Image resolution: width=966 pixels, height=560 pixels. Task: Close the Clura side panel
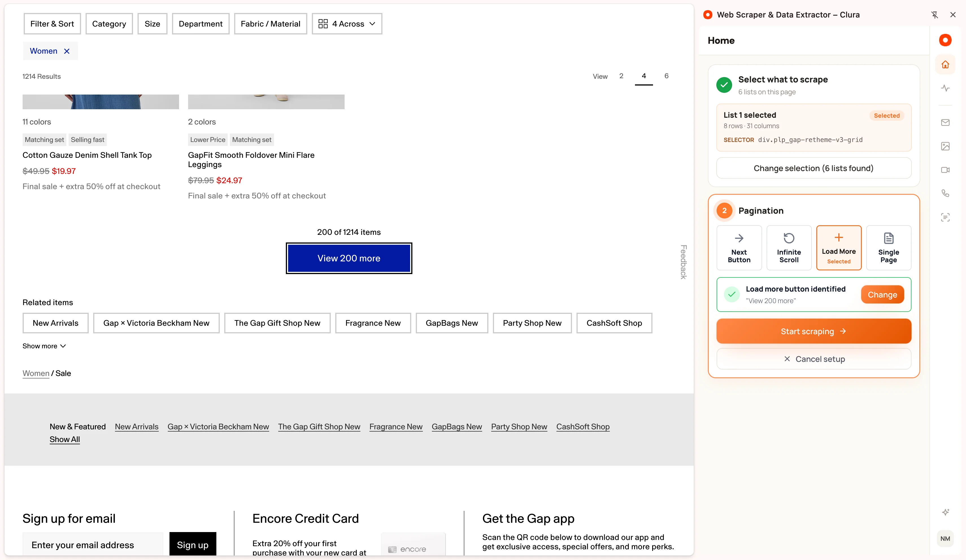click(953, 15)
